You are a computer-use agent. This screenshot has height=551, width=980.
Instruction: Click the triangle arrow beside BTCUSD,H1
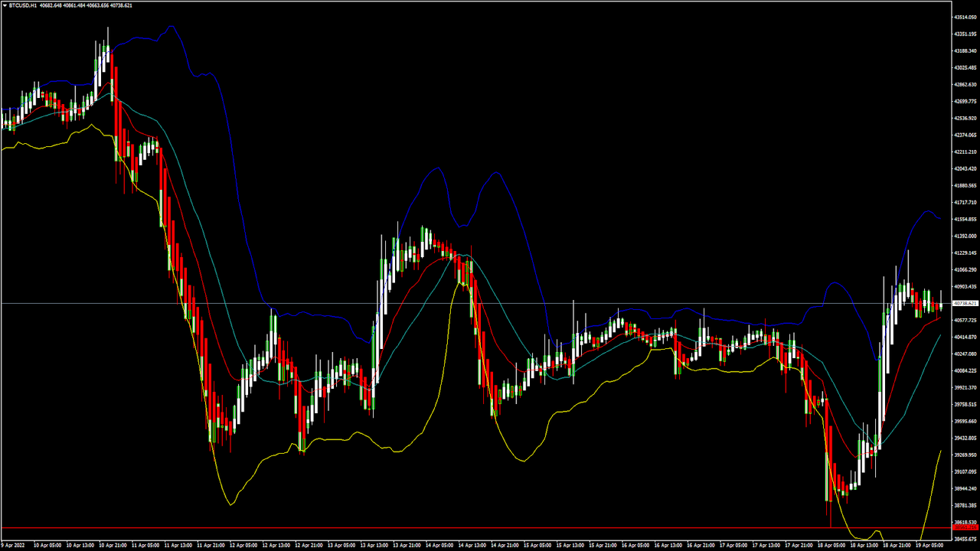coord(4,5)
